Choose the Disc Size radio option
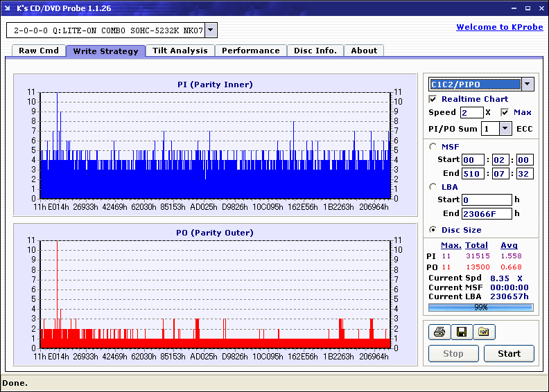549x392 pixels. point(433,230)
